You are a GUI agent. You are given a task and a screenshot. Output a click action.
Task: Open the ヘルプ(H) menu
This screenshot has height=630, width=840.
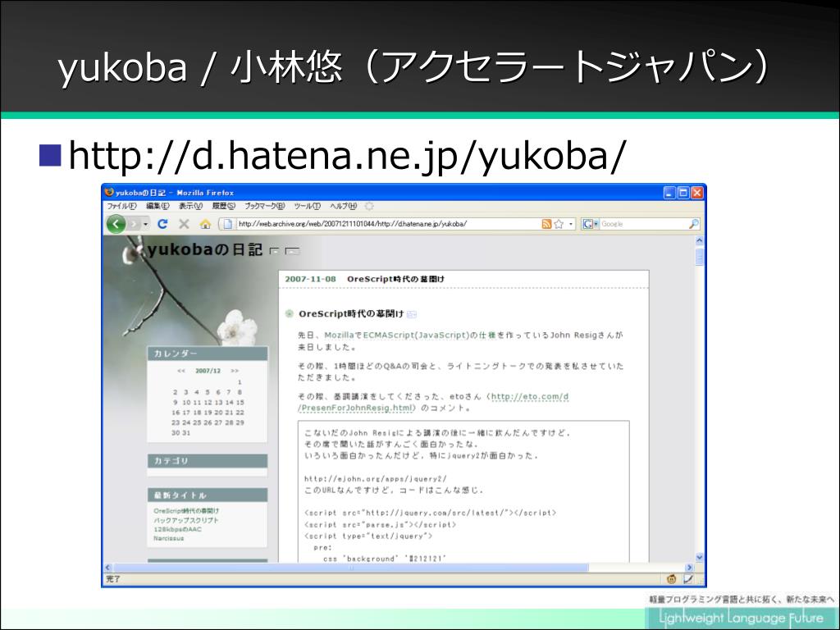343,206
